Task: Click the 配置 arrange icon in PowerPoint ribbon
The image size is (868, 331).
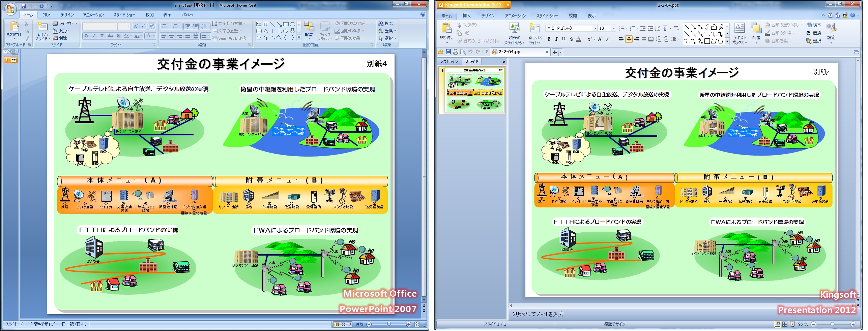Action: click(x=309, y=26)
